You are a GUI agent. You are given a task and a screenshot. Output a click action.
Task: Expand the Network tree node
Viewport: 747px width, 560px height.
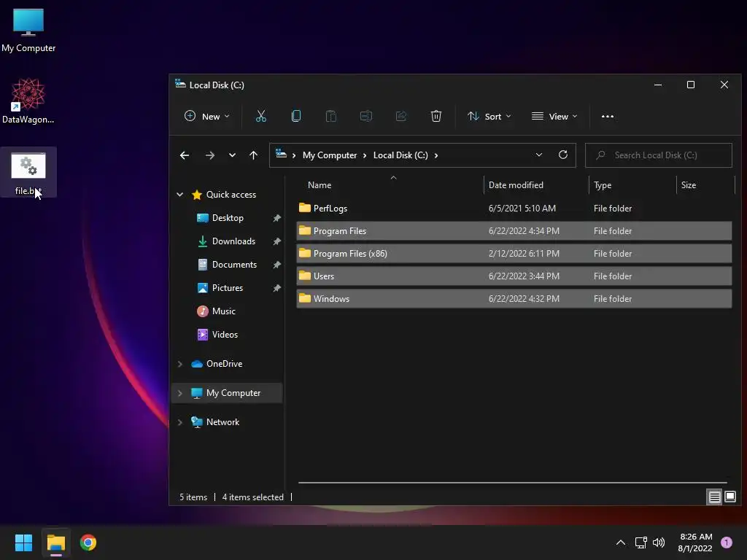click(180, 422)
